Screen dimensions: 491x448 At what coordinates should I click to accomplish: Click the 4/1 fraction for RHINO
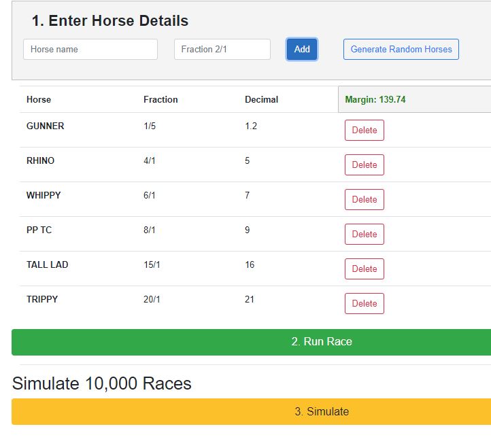[150, 160]
